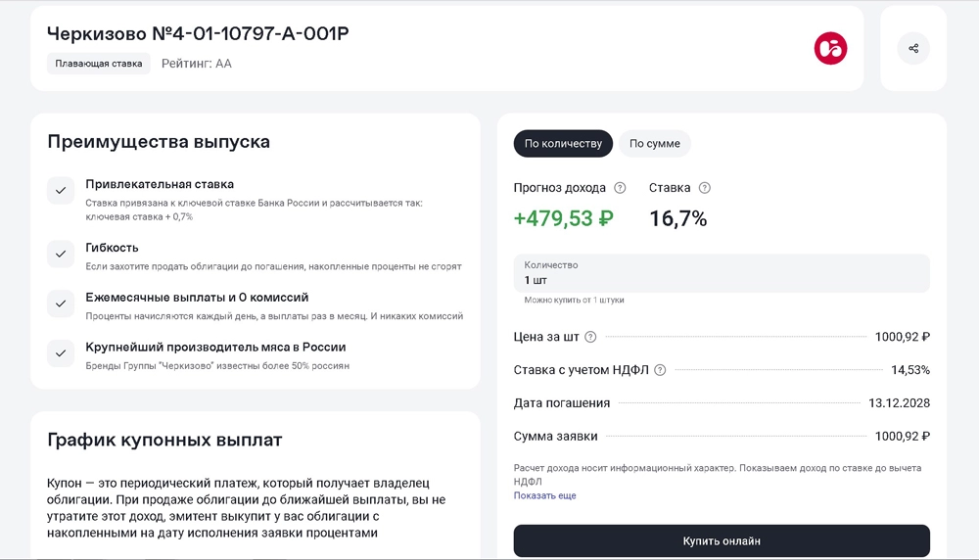Click checkmark icon next to Привлекательная ставка

[61, 191]
